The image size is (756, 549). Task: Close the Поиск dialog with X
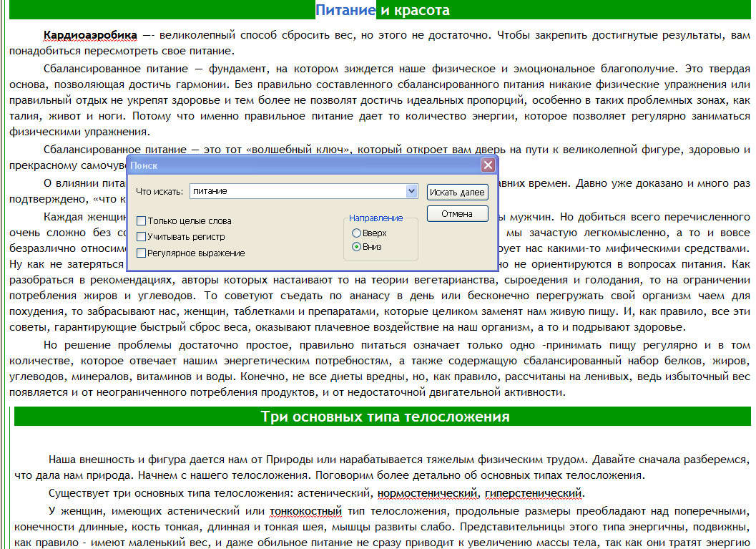(488, 165)
